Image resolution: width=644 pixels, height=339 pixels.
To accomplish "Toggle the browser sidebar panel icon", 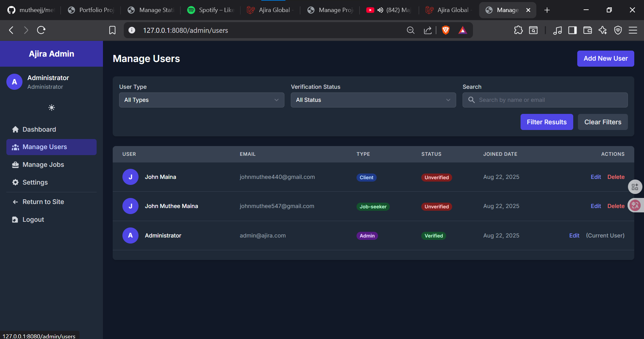I will click(x=572, y=30).
